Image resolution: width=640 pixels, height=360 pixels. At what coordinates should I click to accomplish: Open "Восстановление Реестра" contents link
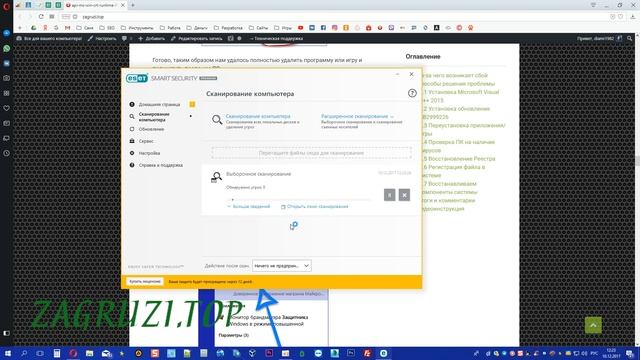click(459, 158)
